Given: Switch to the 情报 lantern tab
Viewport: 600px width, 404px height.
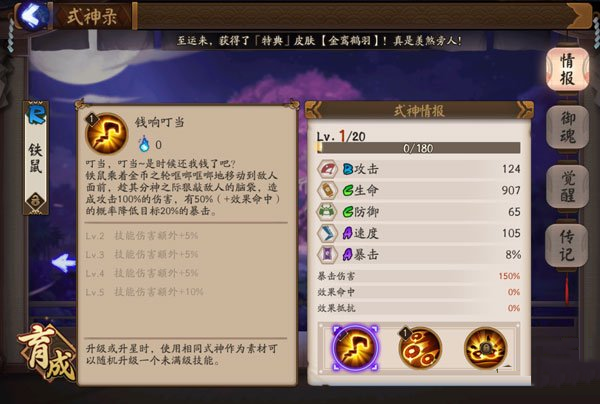Looking at the screenshot, I should click(x=567, y=69).
